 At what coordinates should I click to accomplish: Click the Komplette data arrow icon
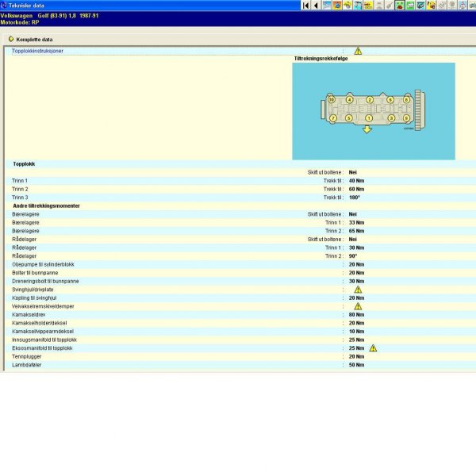[10, 39]
